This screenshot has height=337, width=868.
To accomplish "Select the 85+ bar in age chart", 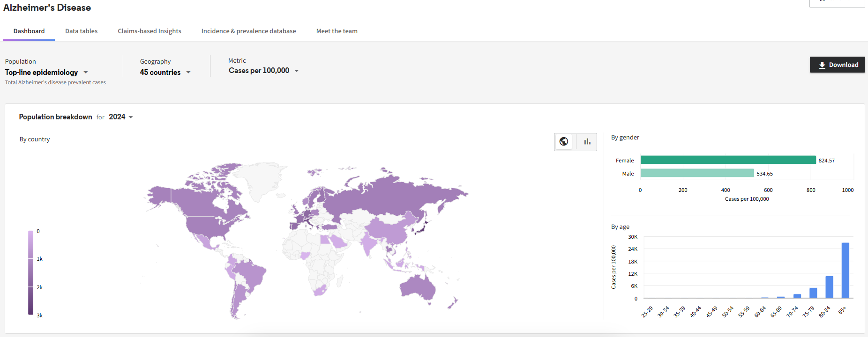I will click(x=845, y=270).
